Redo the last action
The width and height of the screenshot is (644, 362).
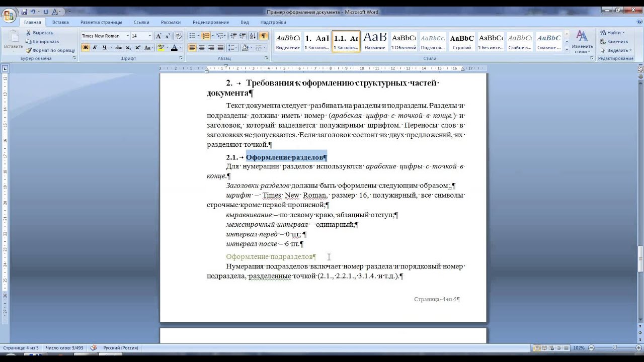click(x=46, y=12)
